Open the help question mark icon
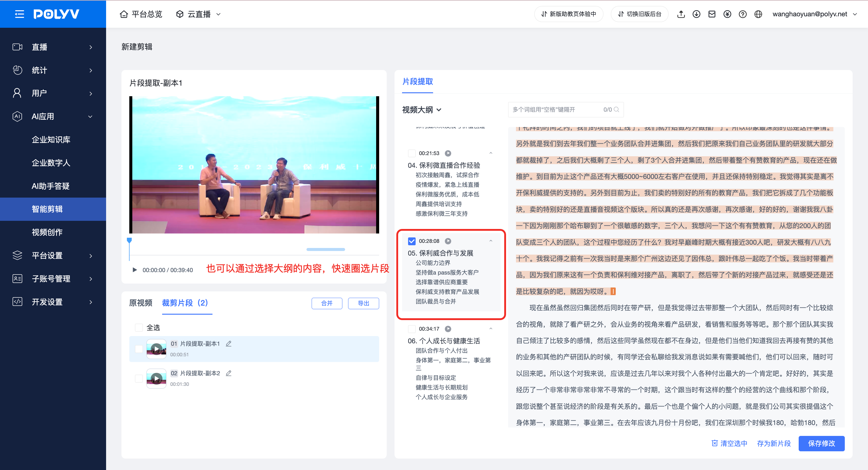Viewport: 868px width, 470px height. click(743, 14)
